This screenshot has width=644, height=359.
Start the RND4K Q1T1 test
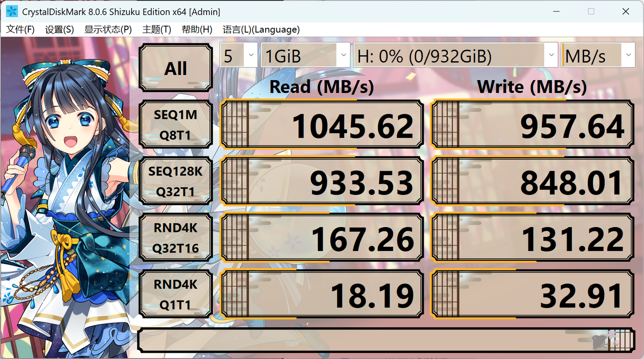175,294
